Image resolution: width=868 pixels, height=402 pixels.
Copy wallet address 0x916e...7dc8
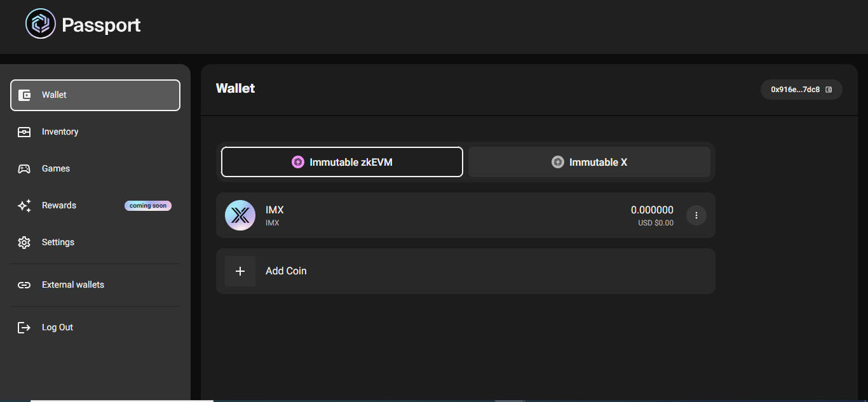[801, 90]
